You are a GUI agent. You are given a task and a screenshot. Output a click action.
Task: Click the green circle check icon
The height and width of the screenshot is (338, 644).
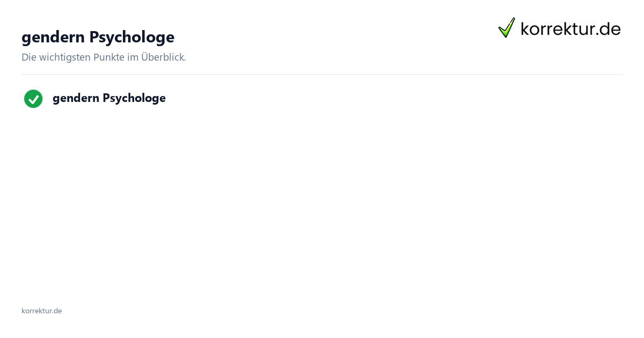pyautogui.click(x=33, y=99)
